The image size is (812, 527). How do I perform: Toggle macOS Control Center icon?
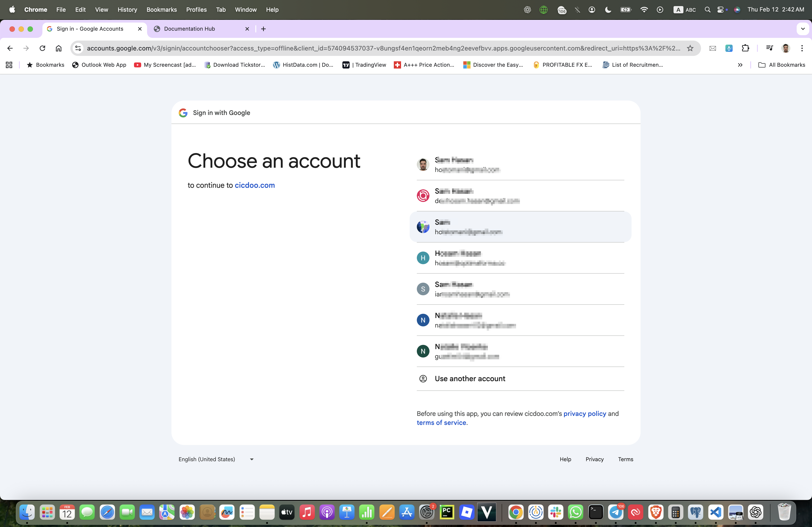[720, 9]
